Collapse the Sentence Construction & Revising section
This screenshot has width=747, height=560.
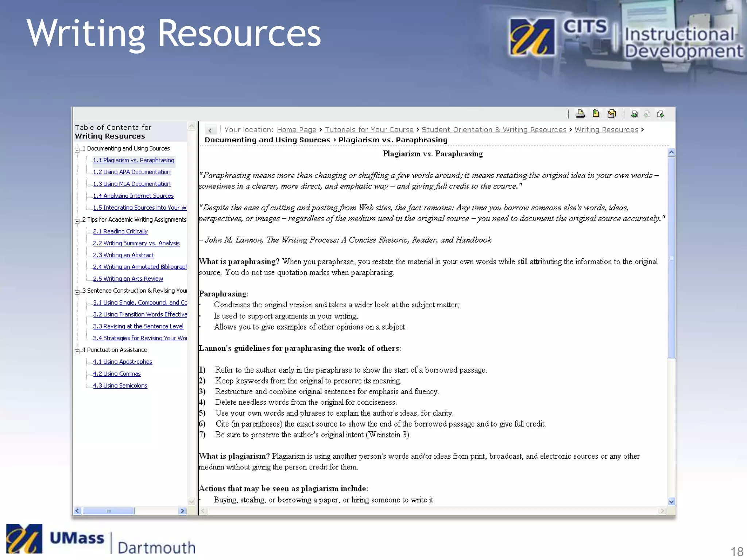[77, 292]
